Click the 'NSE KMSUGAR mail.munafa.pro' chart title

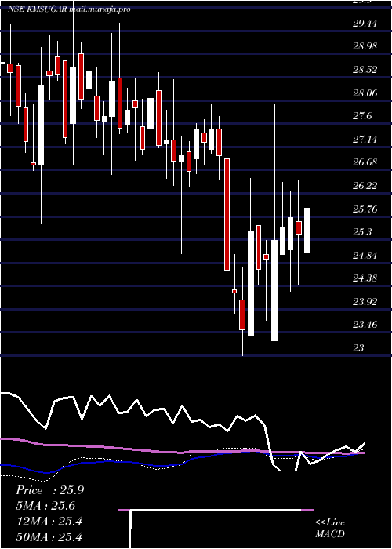(69, 9)
